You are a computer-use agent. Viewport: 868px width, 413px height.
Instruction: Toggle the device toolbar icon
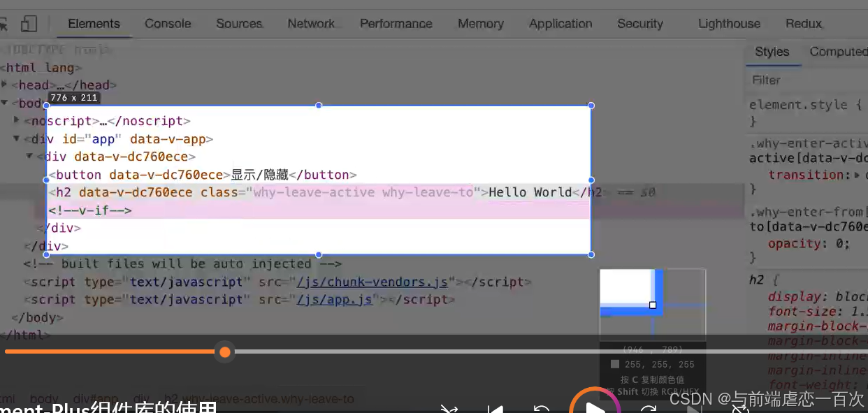tap(29, 24)
